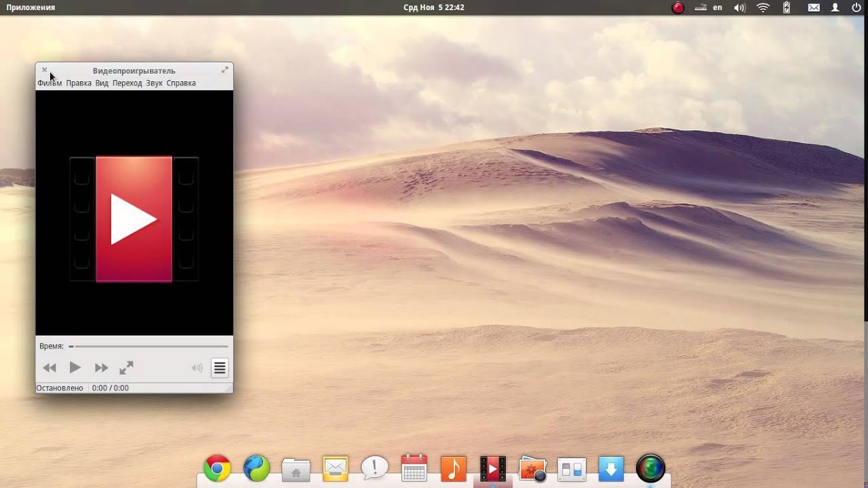Open the Правка menu
Screen dimensions: 868x488
tap(79, 83)
